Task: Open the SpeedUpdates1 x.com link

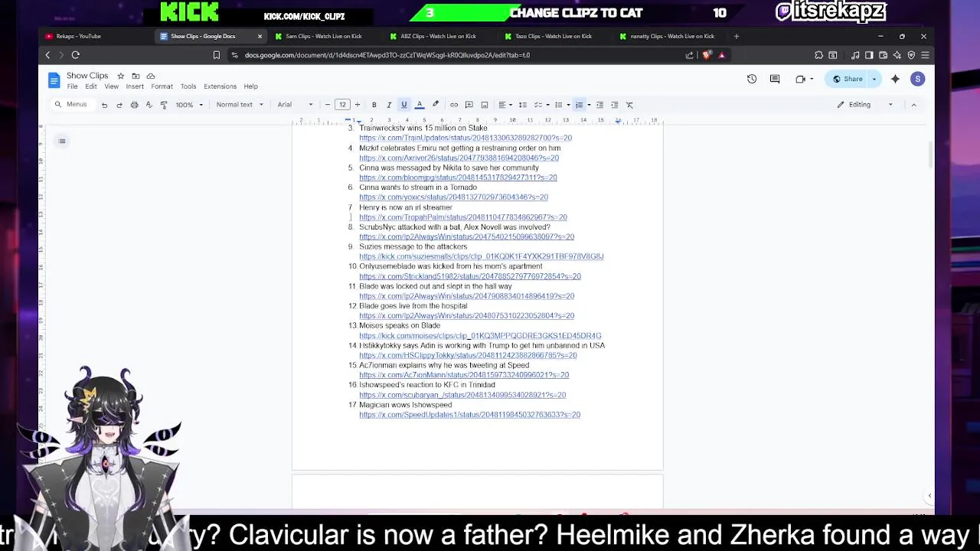Action: (469, 415)
